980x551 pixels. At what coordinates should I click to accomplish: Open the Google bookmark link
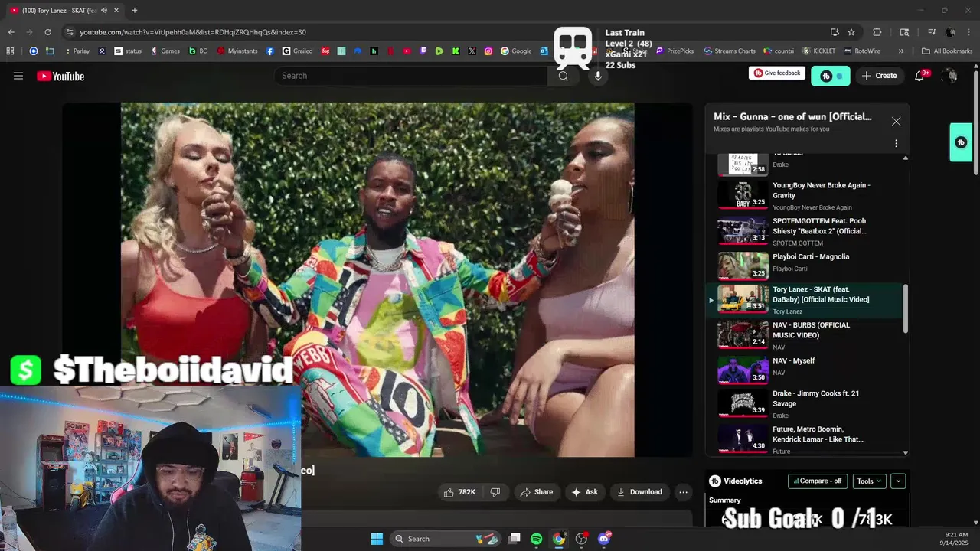tap(516, 51)
